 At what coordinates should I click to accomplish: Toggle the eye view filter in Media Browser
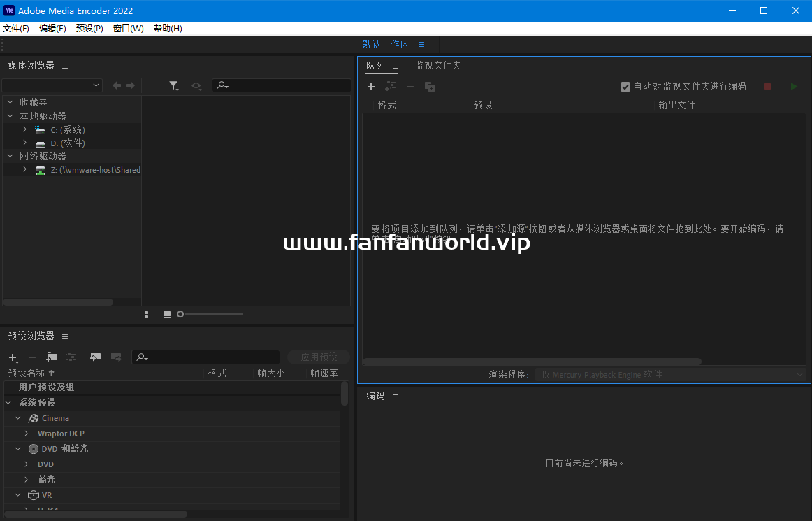tap(196, 86)
